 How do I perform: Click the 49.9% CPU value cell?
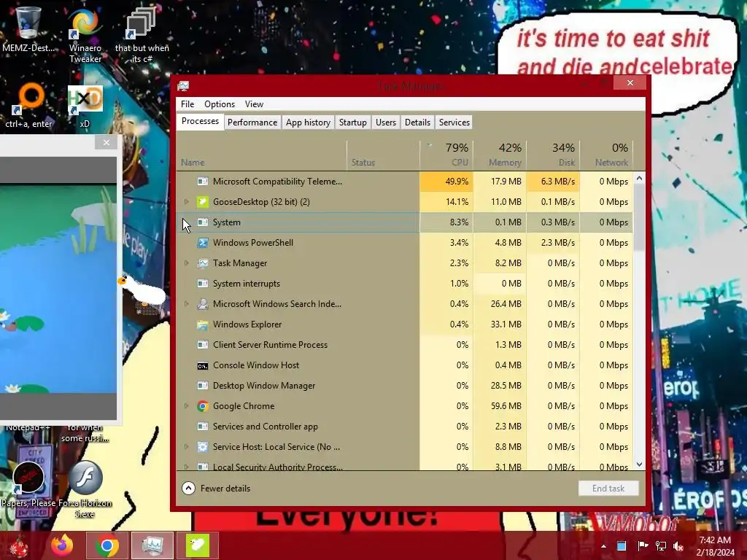[446, 182]
